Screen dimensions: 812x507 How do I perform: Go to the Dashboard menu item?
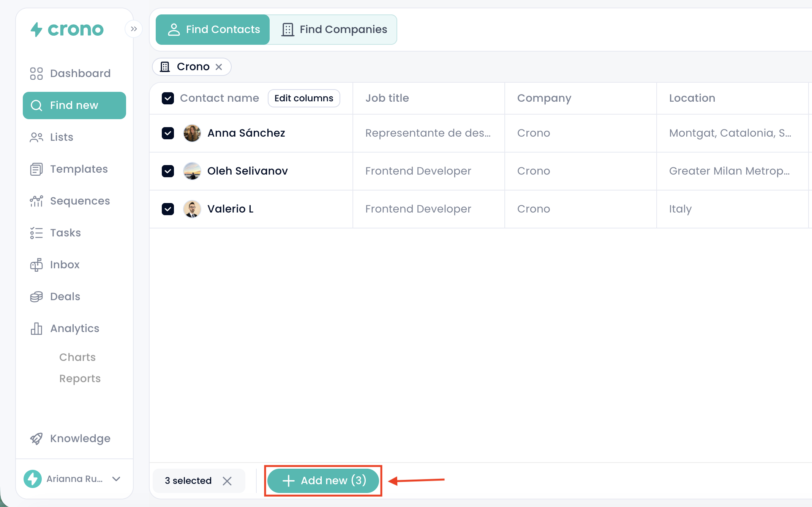(74, 74)
